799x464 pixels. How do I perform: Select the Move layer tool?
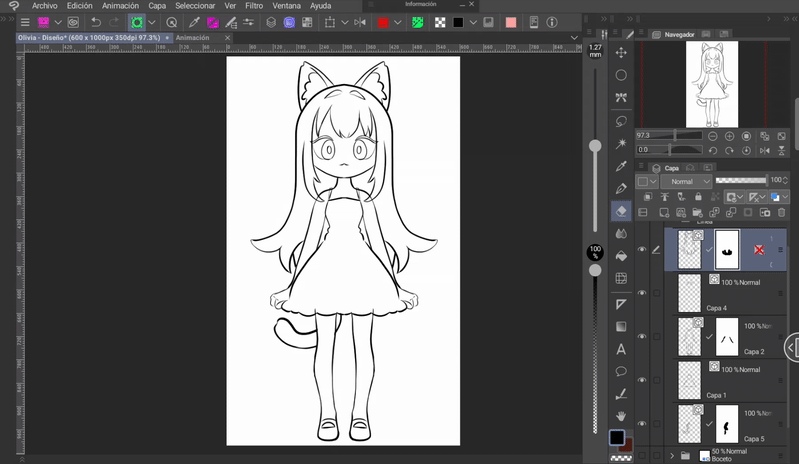pyautogui.click(x=621, y=52)
